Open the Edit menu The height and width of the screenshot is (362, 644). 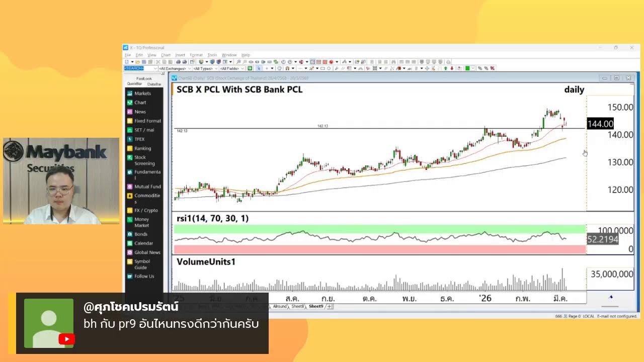coord(139,55)
